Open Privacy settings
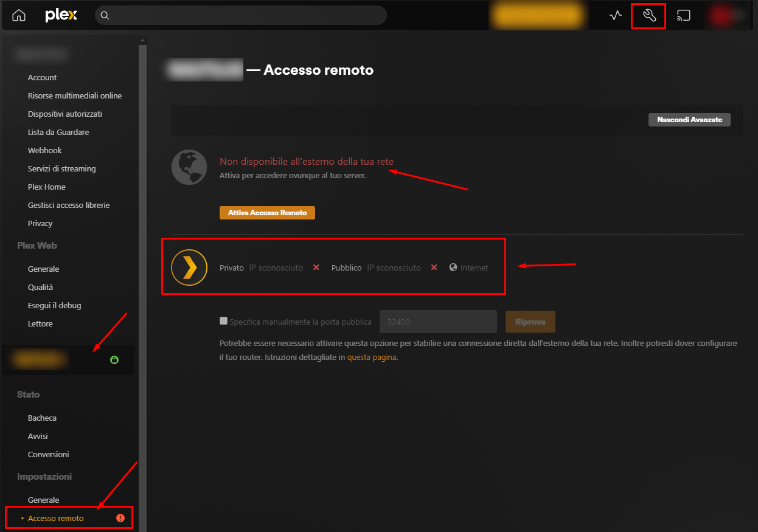This screenshot has height=532, width=758. click(40, 223)
